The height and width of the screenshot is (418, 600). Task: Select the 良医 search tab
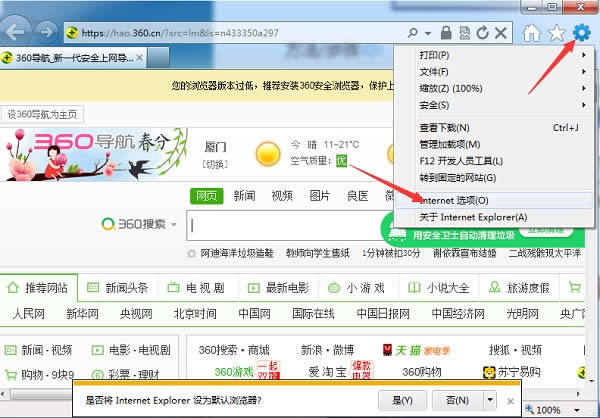click(x=357, y=196)
